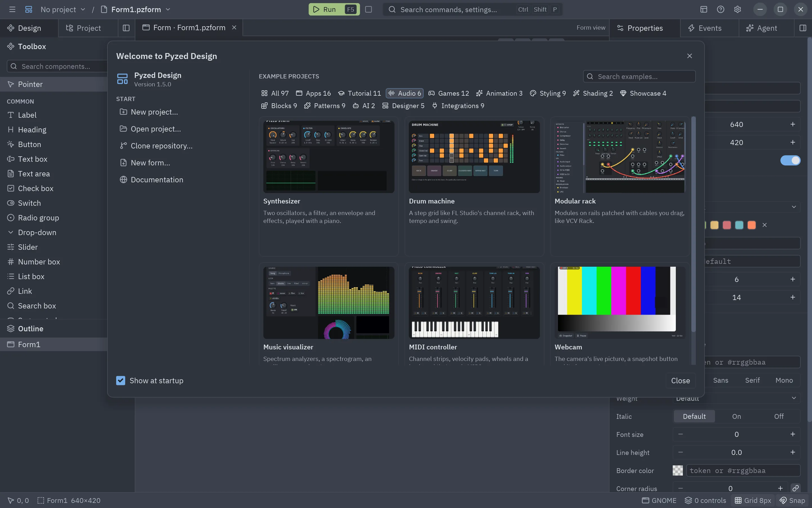
Task: Open the hamburger main menu
Action: point(12,9)
